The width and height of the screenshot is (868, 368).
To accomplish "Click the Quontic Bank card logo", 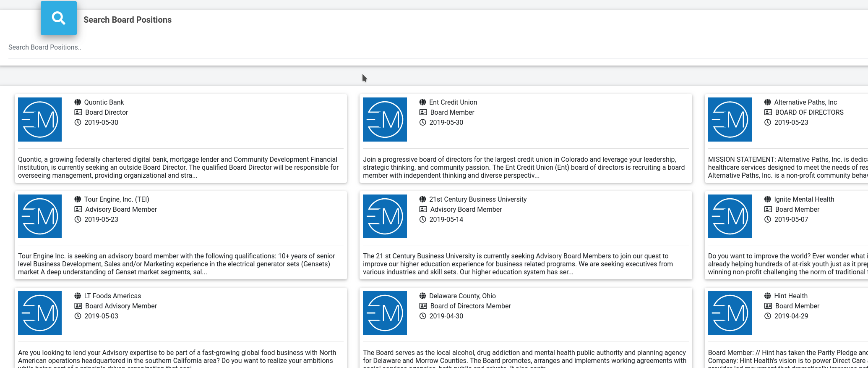I will pos(40,119).
